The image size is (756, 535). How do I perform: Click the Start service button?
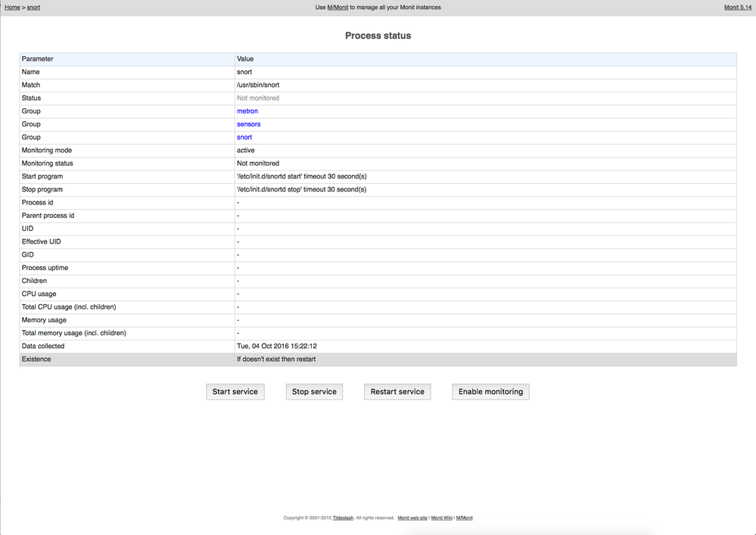pyautogui.click(x=235, y=391)
